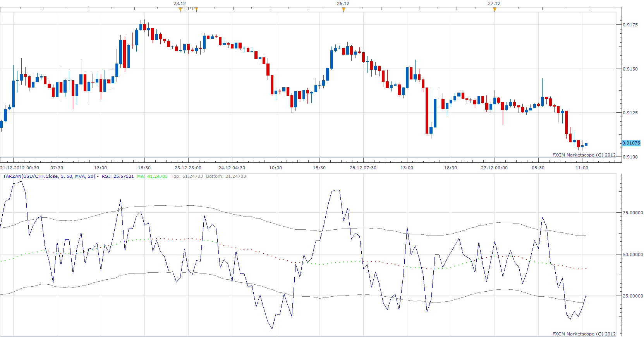This screenshot has height=337, width=644.
Task: Click the 21.12.2012 00:30 time axis label
Action: [x=20, y=168]
